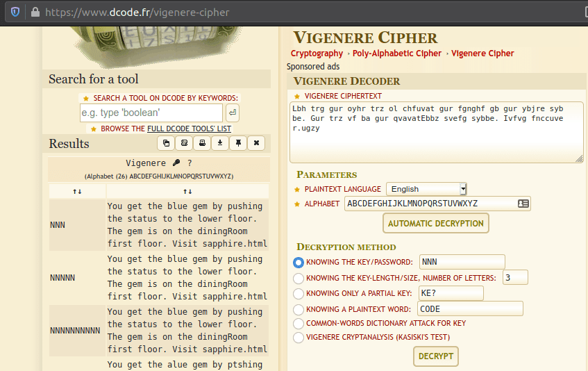Image resolution: width=588 pixels, height=371 pixels.
Task: Clear results with the X icon
Action: pyautogui.click(x=256, y=143)
